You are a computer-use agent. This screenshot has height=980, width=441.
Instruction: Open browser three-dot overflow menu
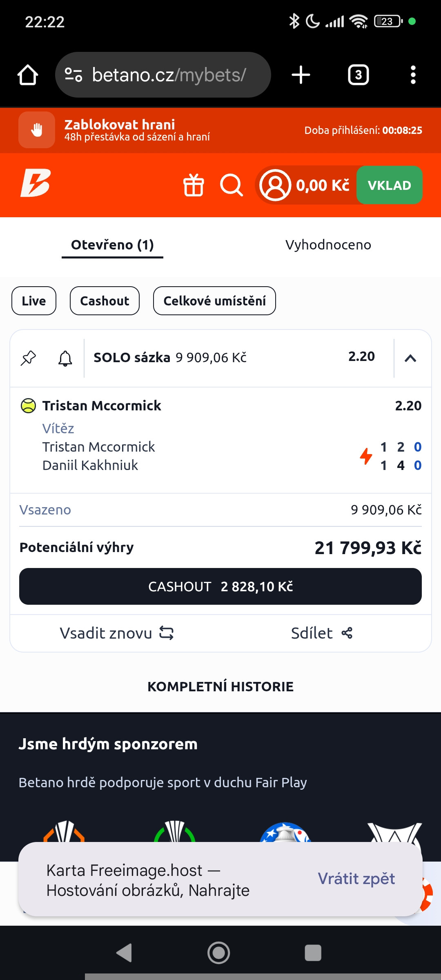click(413, 75)
